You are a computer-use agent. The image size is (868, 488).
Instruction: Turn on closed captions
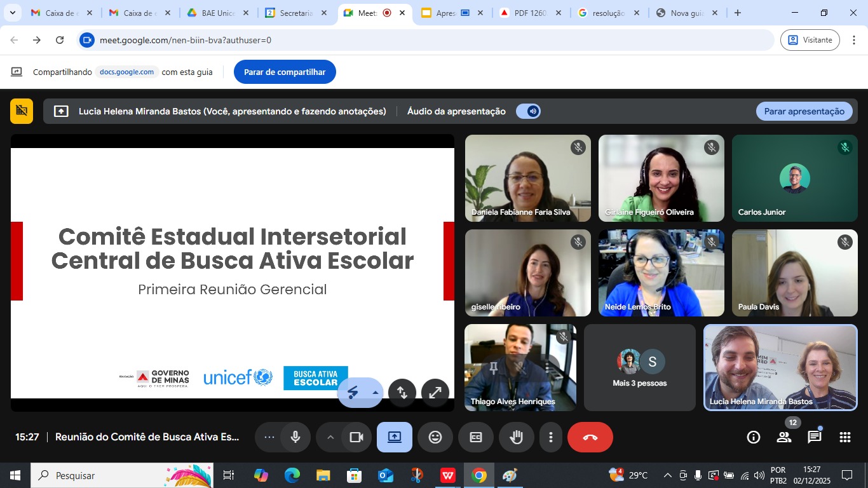(476, 437)
